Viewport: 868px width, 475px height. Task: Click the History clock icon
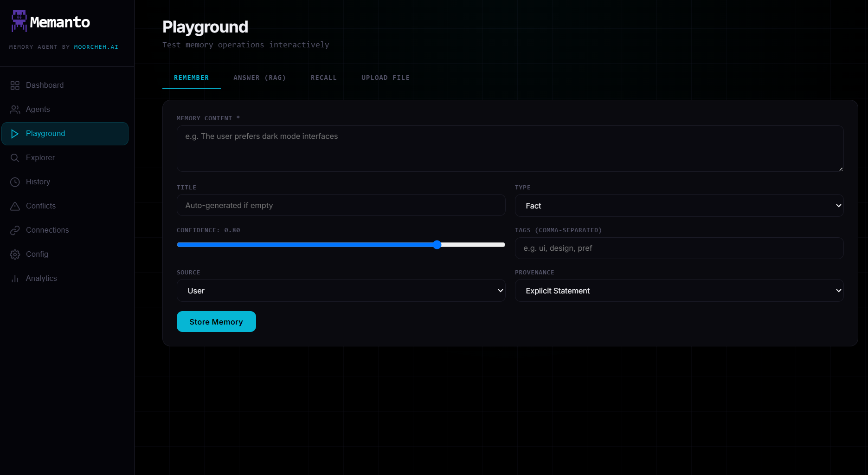tap(15, 182)
